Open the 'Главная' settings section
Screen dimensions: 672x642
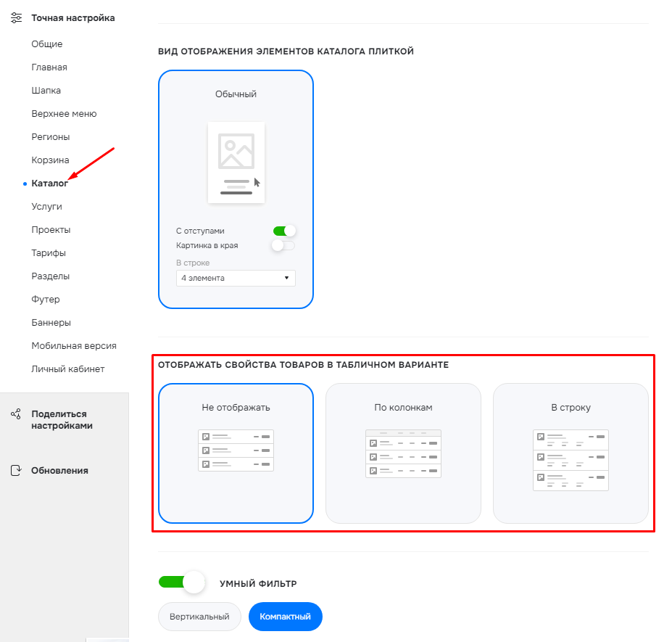coord(49,67)
